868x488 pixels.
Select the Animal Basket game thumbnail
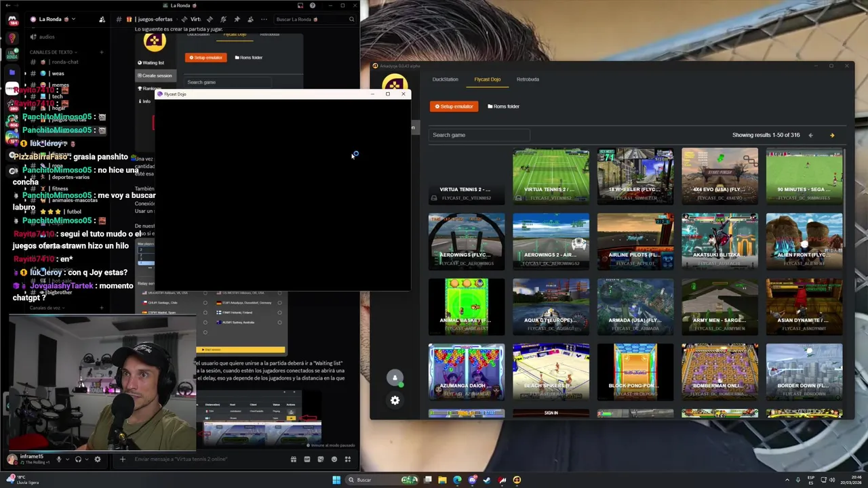[467, 306]
